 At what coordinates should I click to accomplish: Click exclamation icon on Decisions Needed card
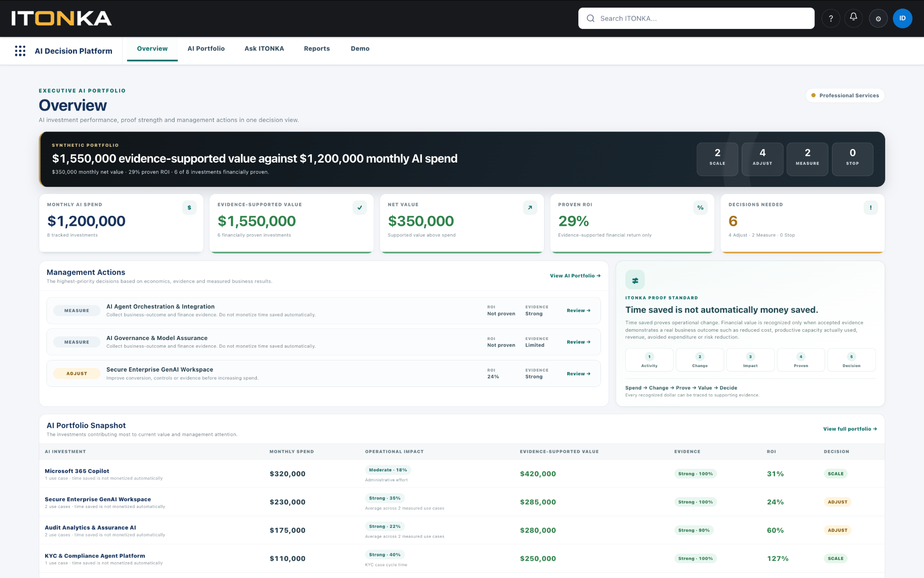(871, 208)
